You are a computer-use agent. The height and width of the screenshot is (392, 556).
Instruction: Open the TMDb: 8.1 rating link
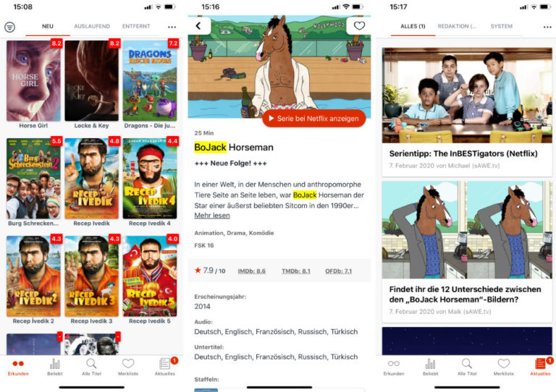295,271
